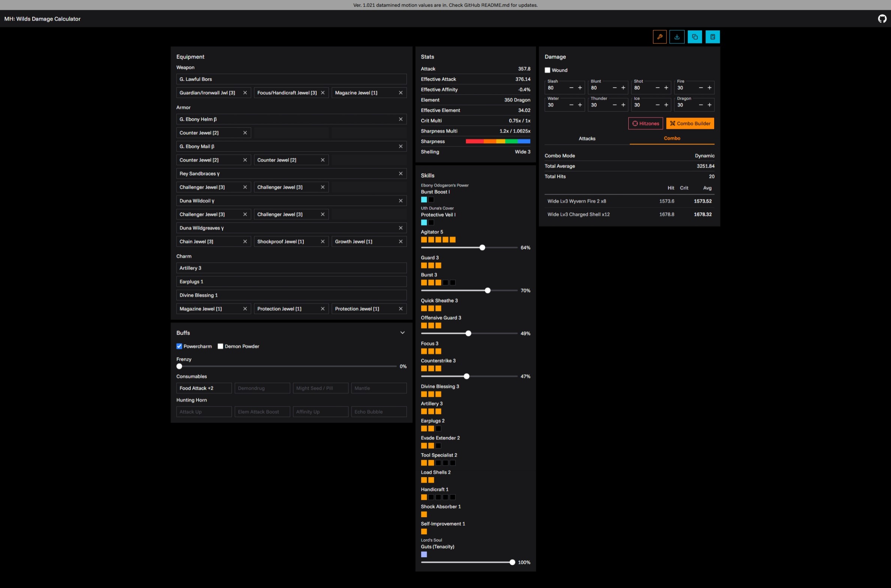The height and width of the screenshot is (588, 891).
Task: Clear the G. Ebony Helm β armor
Action: [401, 119]
